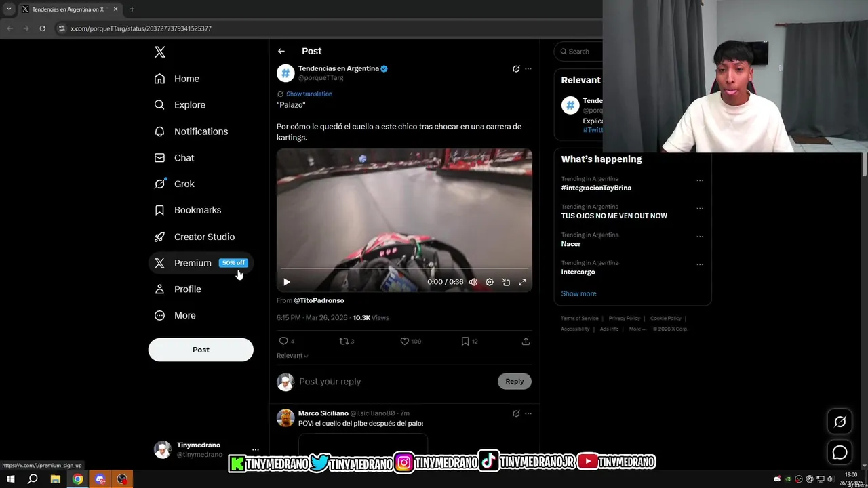Image resolution: width=868 pixels, height=488 pixels.
Task: Open trending topic Intercargo
Action: 578,272
